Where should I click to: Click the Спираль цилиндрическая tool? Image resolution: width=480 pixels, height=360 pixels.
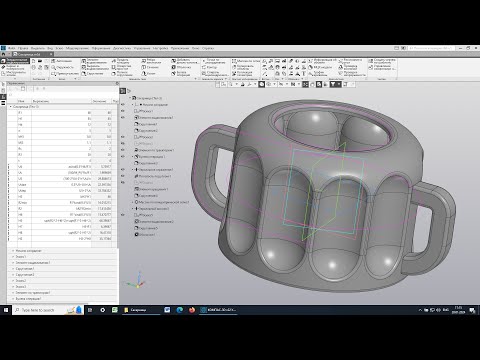pos(215,73)
